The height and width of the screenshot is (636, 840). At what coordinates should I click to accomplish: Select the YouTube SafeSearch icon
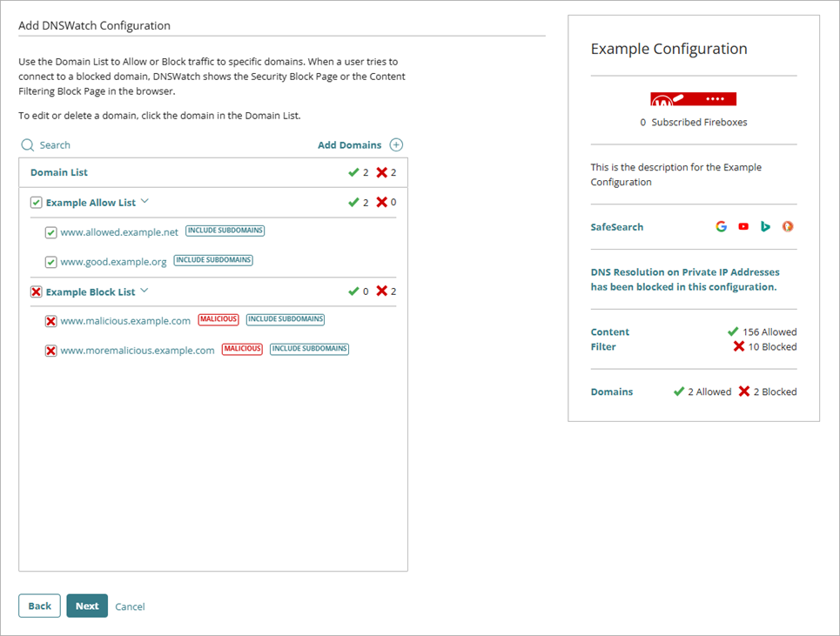(x=743, y=226)
